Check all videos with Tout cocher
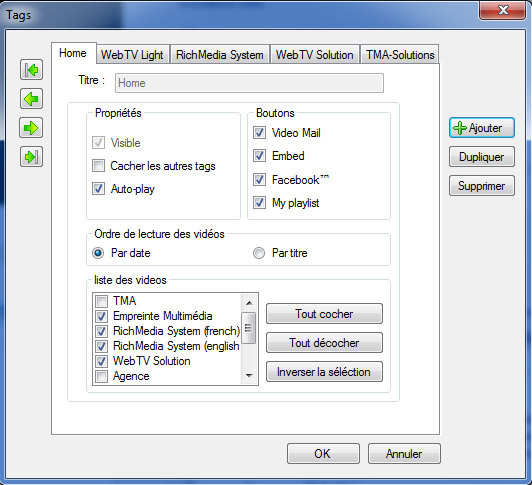532x485 pixels. coord(324,314)
